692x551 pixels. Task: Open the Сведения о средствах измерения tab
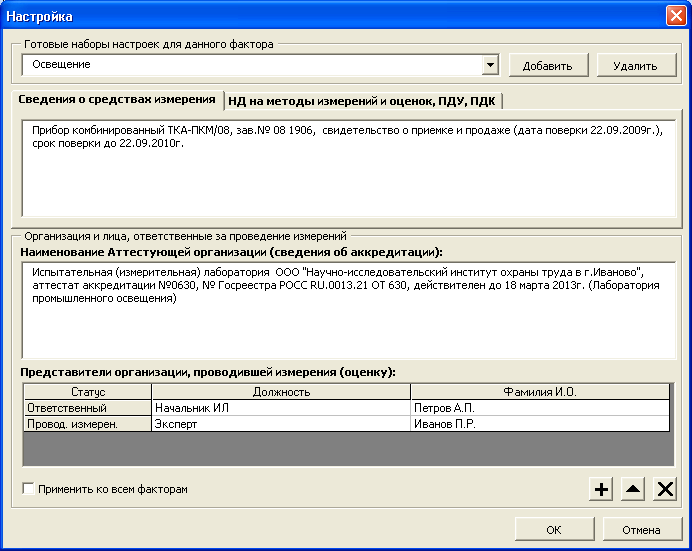117,100
